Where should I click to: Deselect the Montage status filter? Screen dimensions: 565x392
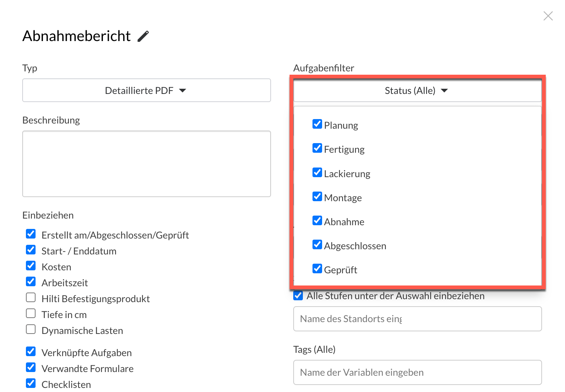317,197
